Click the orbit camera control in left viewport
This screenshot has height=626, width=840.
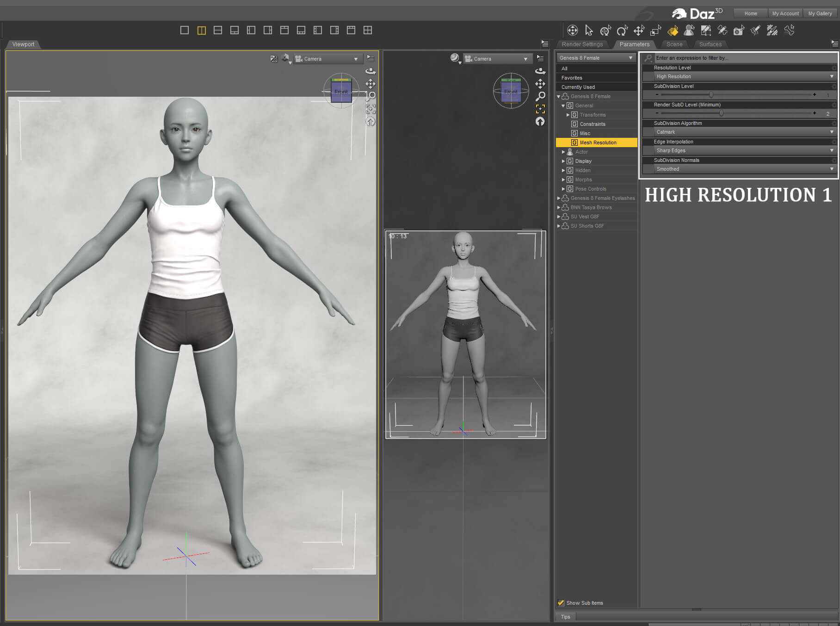click(x=371, y=71)
